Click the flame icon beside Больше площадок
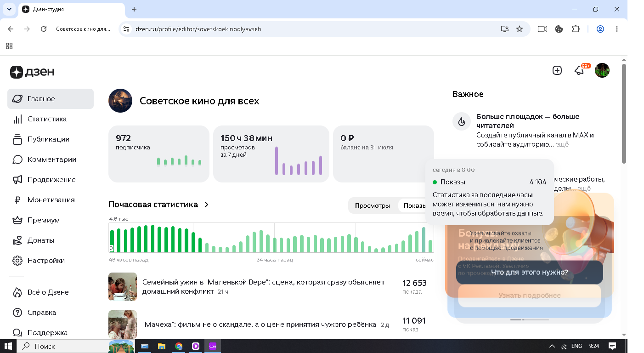 (462, 121)
